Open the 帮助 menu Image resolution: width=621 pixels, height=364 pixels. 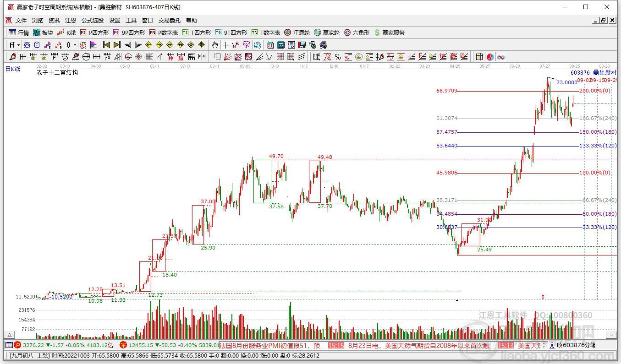[192, 21]
